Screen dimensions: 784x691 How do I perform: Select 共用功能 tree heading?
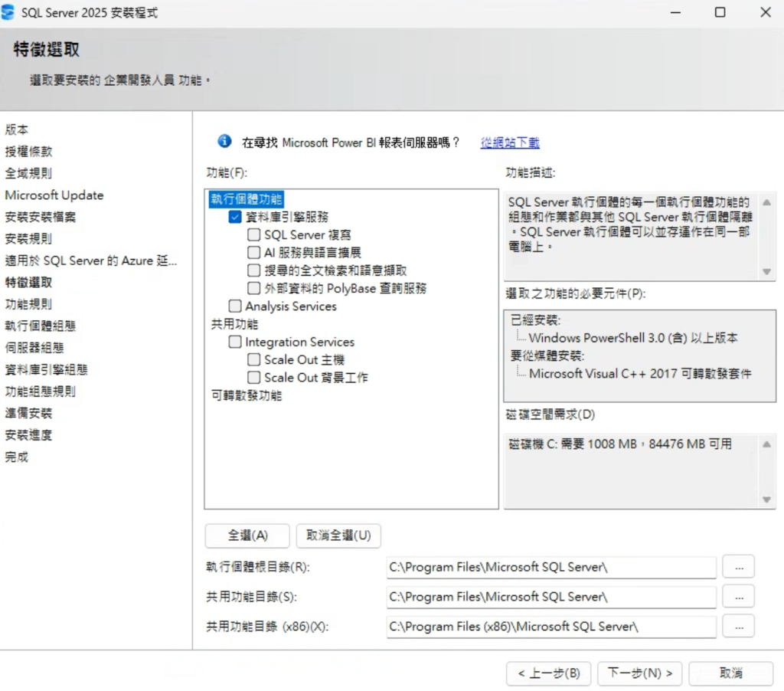pyautogui.click(x=234, y=324)
